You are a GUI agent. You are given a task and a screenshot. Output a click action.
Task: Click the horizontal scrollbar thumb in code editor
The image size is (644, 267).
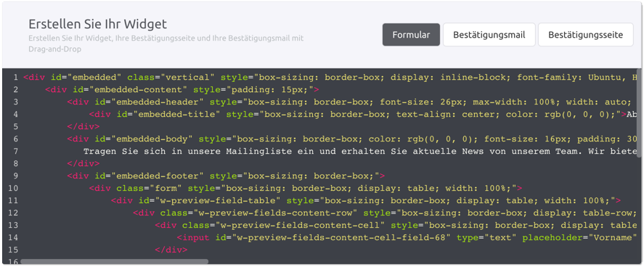114,261
